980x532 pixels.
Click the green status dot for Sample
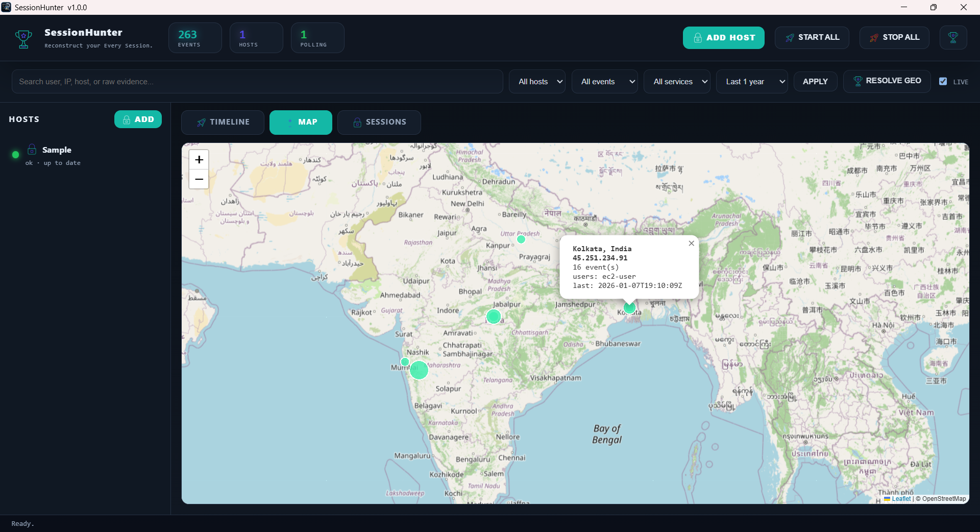click(15, 154)
